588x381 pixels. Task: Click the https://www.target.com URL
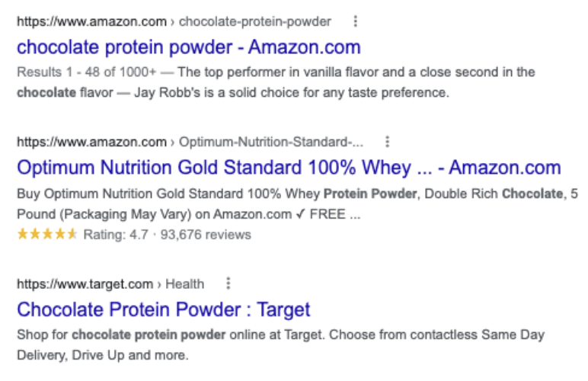coord(85,284)
